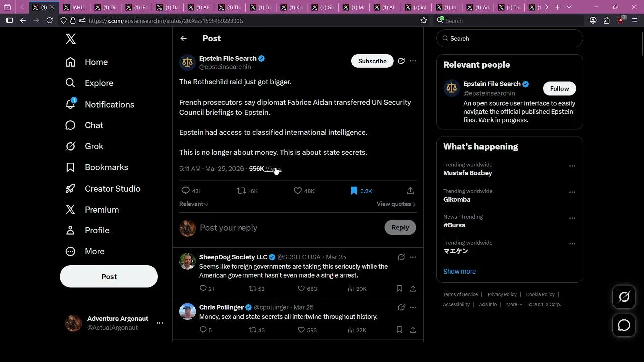The height and width of the screenshot is (362, 644).
Task: Open more options on Chris Pollinger reply
Action: [413, 307]
